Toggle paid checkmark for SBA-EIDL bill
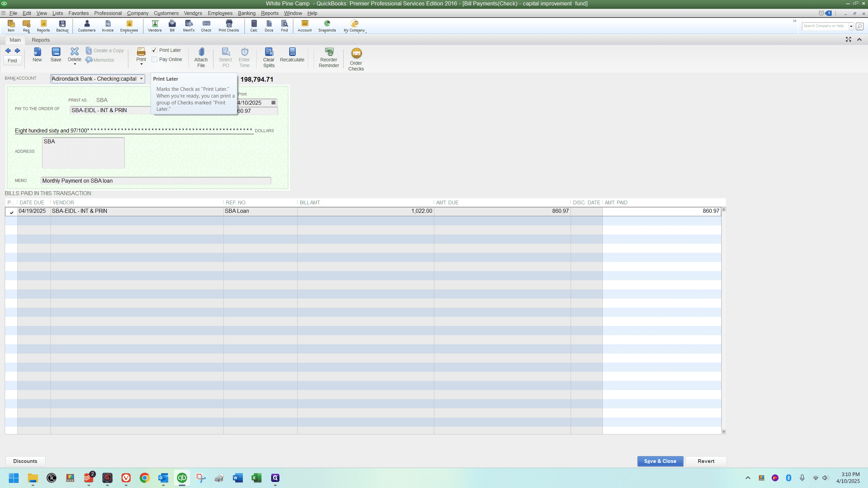The height and width of the screenshot is (488, 868). pos(12,212)
